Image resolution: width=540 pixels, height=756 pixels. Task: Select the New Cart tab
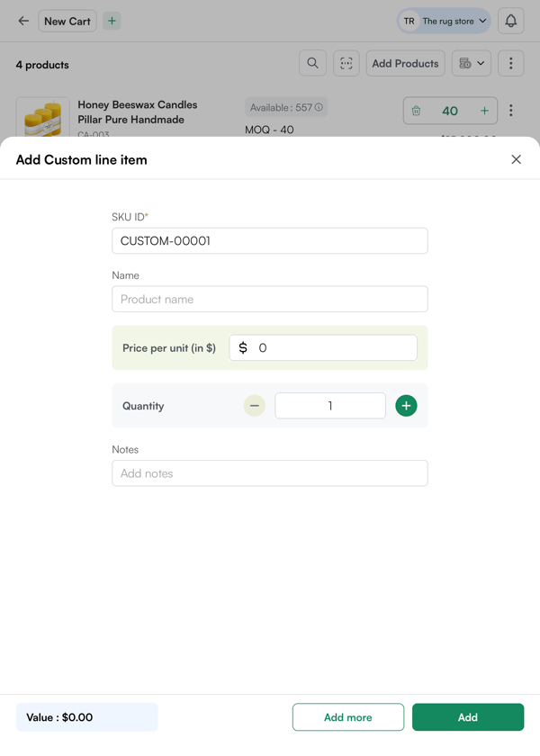(67, 21)
